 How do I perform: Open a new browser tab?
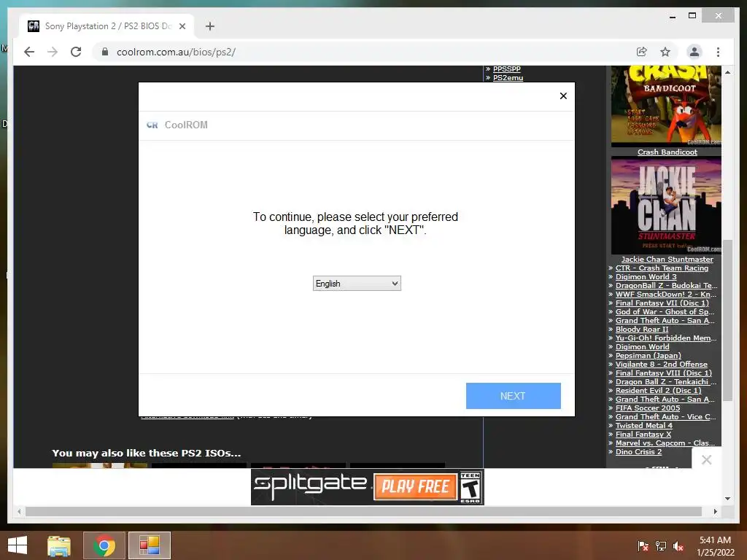click(210, 26)
